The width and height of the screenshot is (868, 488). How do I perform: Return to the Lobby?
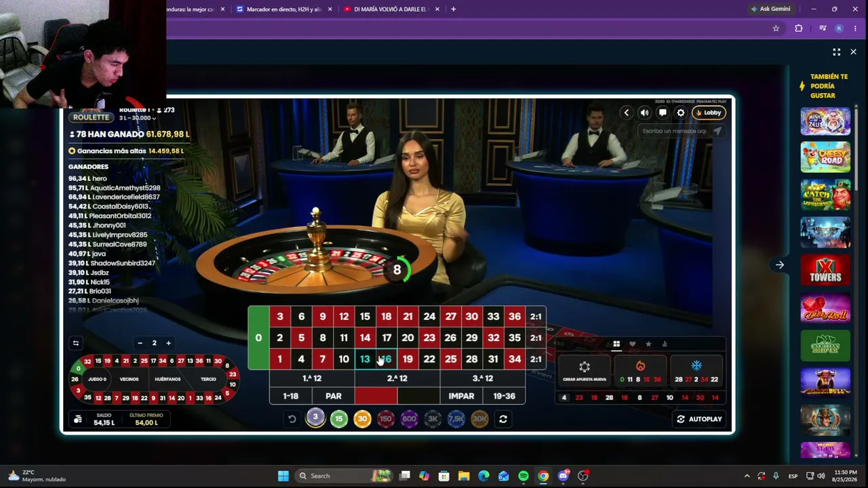click(709, 113)
